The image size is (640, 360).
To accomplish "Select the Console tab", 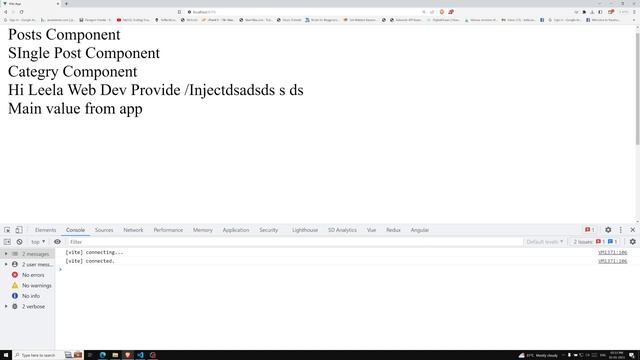I will pyautogui.click(x=76, y=230).
